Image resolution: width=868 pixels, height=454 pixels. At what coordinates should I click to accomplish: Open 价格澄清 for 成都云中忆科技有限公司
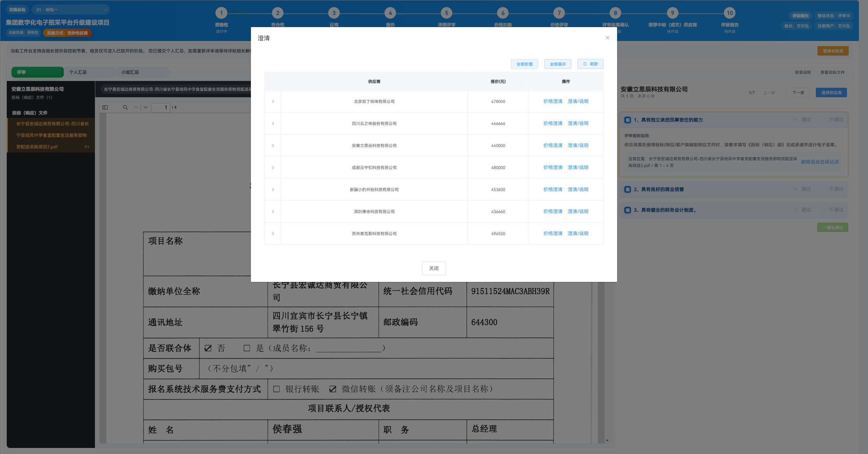coord(553,167)
